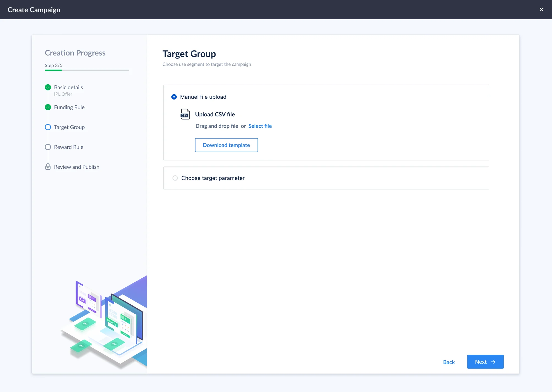Click the CSV file icon
The height and width of the screenshot is (392, 552).
[x=185, y=114]
